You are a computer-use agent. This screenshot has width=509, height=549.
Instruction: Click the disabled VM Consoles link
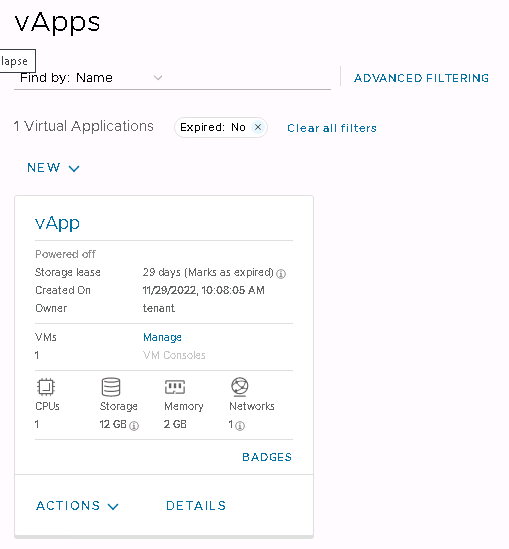[x=174, y=355]
